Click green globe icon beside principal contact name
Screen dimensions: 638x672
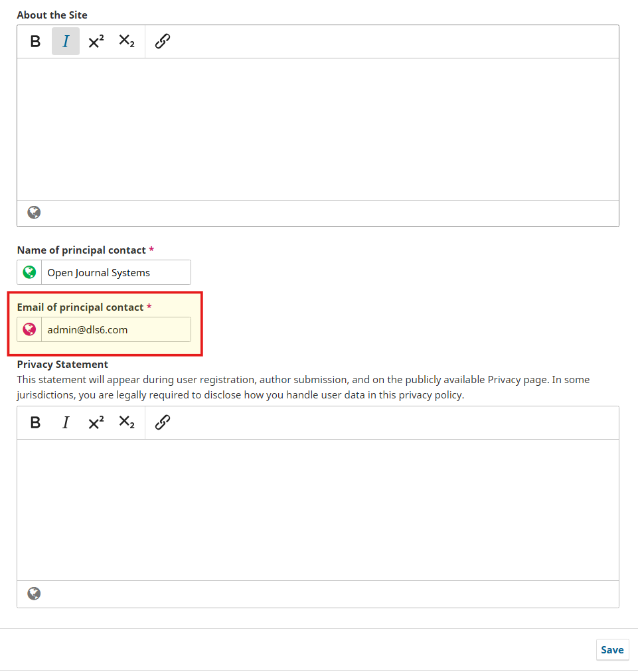[x=29, y=272]
